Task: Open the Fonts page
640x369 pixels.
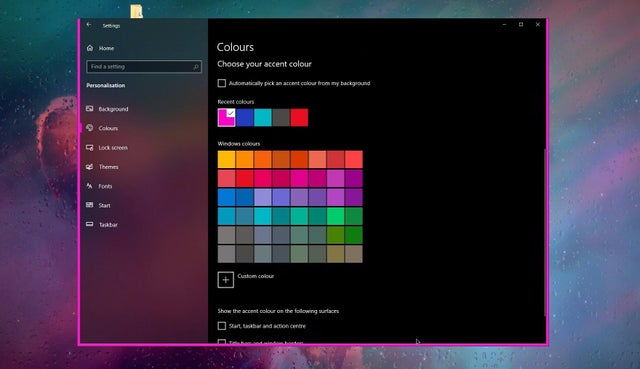Action: tap(105, 186)
